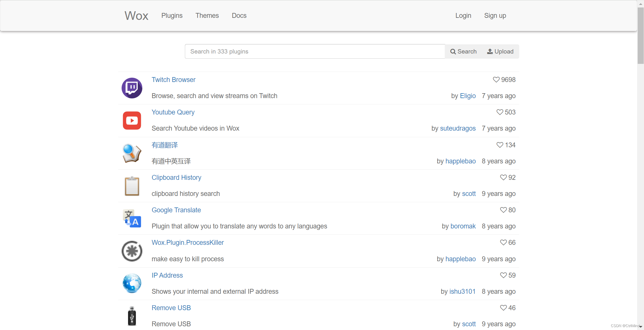The height and width of the screenshot is (330, 644).
Task: Visit author suteudragos profile link
Action: [458, 128]
